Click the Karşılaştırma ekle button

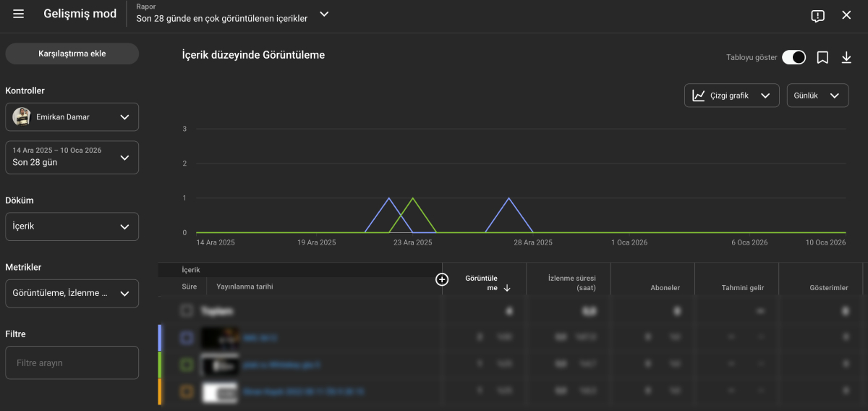click(72, 54)
